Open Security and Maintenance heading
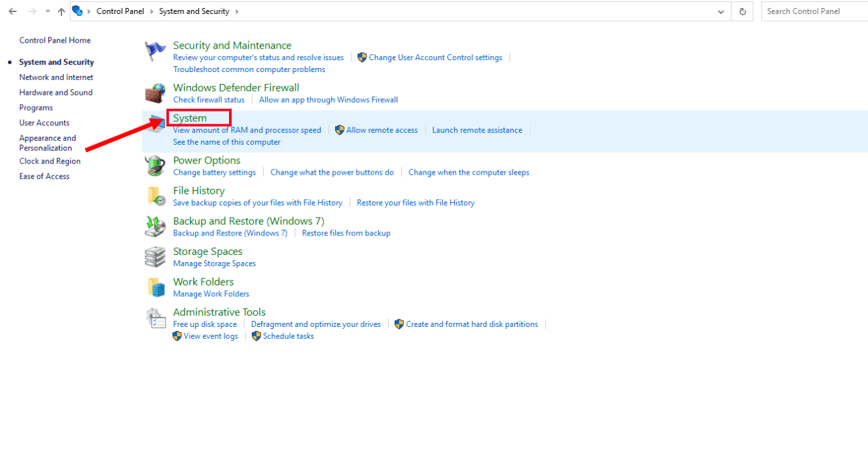 click(x=232, y=45)
